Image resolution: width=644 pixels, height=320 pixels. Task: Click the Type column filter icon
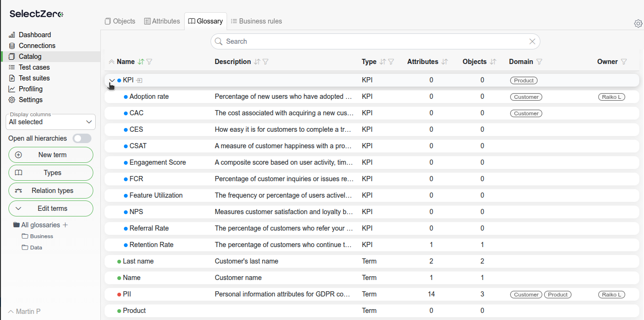[391, 62]
